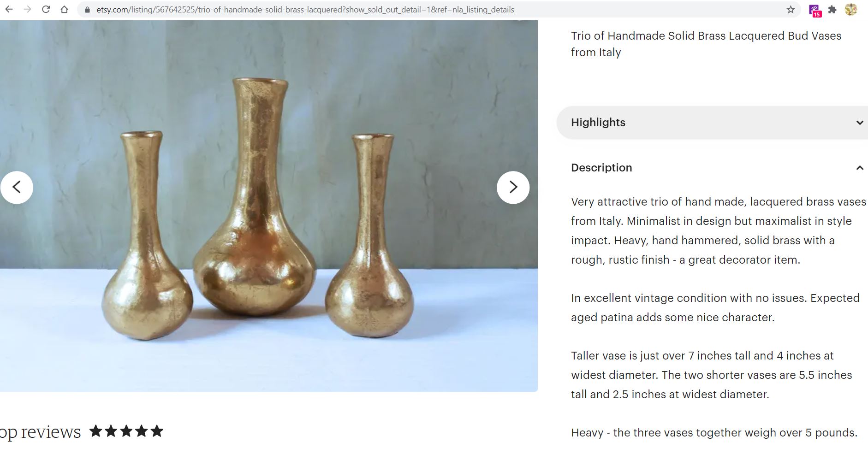
Task: Reload the Etsy listing page
Action: (x=46, y=9)
